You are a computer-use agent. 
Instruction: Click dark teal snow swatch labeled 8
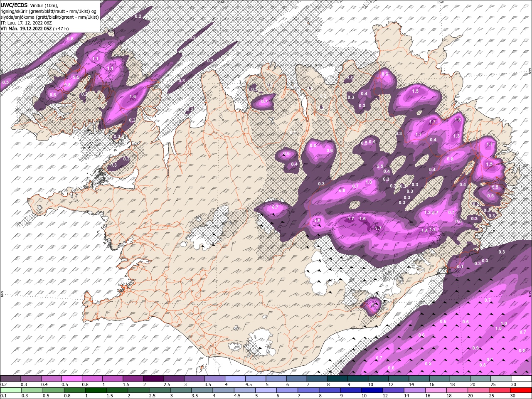coord(337,379)
